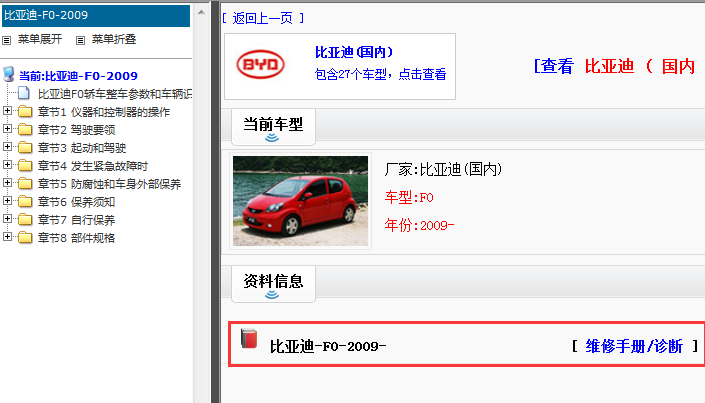Click the 车型:F0 text
Image resolution: width=705 pixels, height=403 pixels.
tap(409, 197)
